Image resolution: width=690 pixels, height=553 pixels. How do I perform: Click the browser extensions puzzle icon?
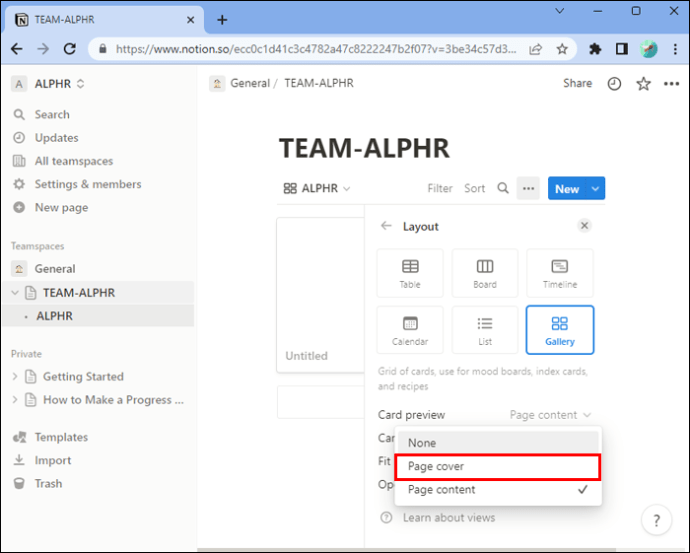(x=595, y=49)
